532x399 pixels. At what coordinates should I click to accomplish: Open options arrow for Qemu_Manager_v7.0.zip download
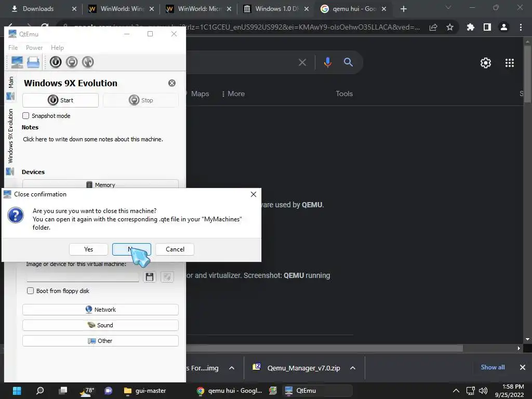353,368
